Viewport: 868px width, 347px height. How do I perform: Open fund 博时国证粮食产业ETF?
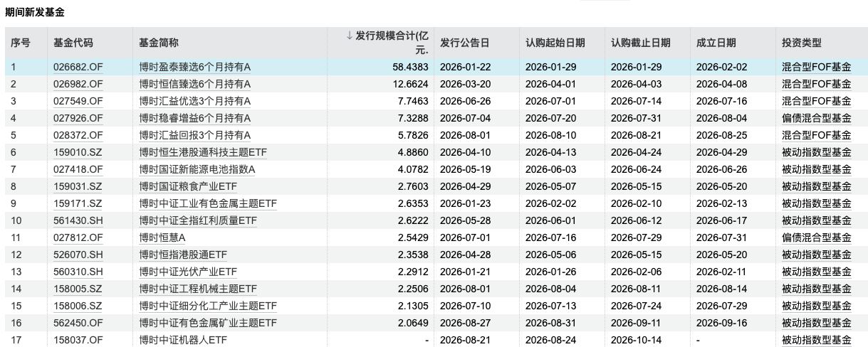(188, 187)
